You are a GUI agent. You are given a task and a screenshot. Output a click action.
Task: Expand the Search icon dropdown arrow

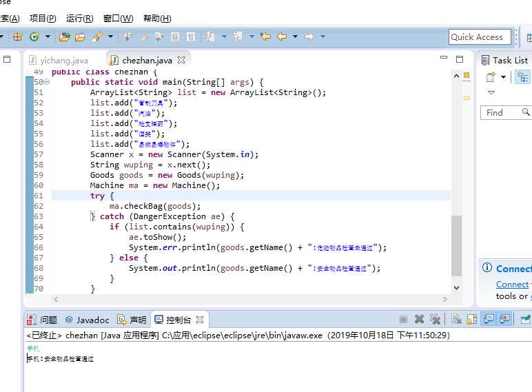[110, 37]
